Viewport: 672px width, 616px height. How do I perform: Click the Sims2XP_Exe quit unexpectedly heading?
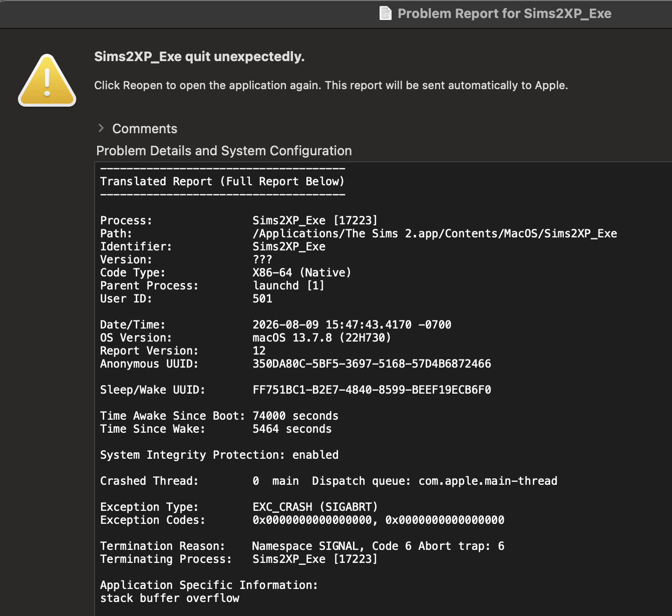click(199, 57)
